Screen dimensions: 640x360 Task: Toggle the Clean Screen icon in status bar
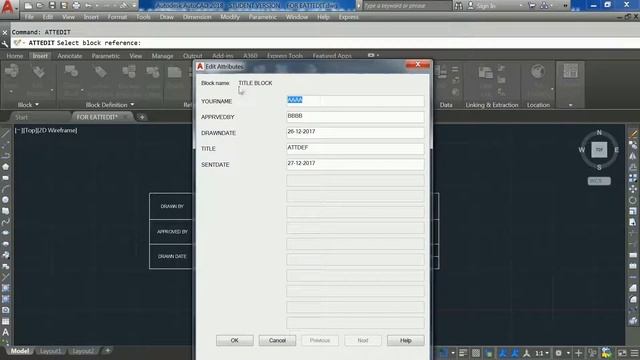(x=622, y=353)
